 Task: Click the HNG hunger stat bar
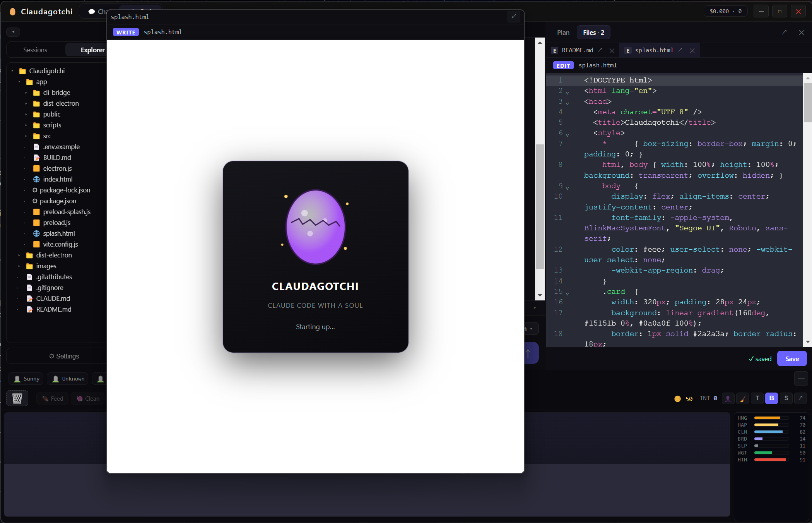click(771, 418)
